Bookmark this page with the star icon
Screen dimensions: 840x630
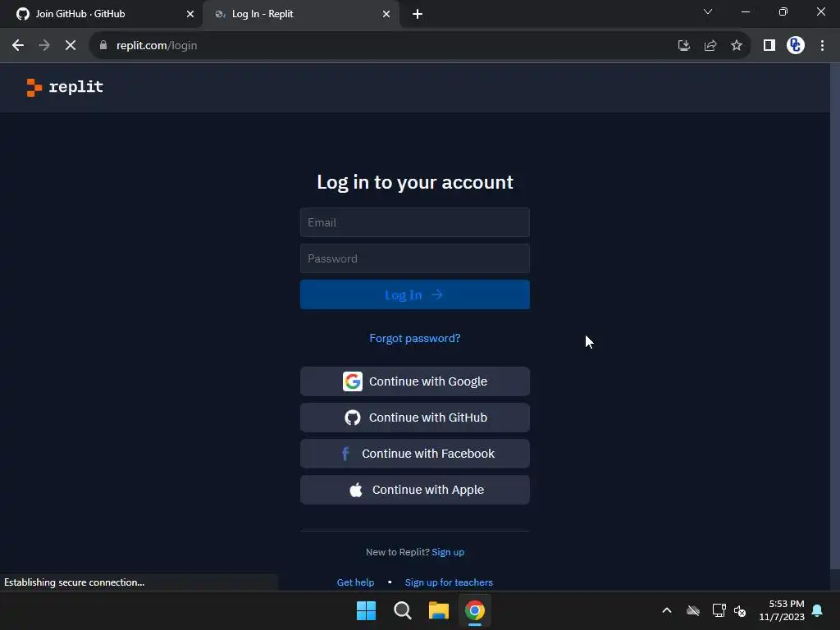click(x=737, y=46)
